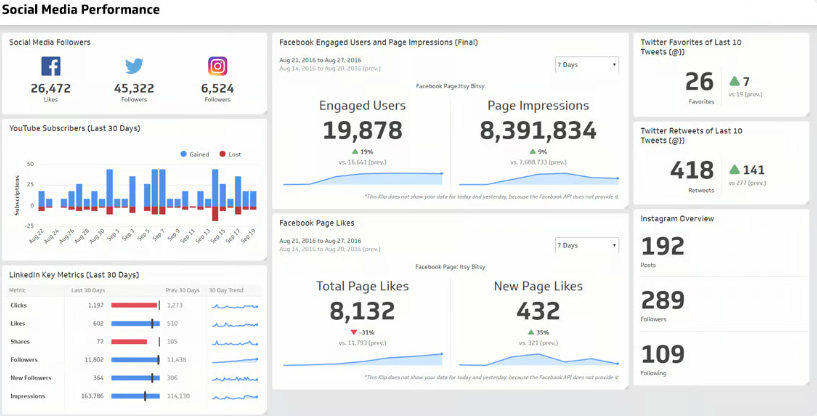
Task: Click the Engaged Users area chart
Action: pos(363,179)
